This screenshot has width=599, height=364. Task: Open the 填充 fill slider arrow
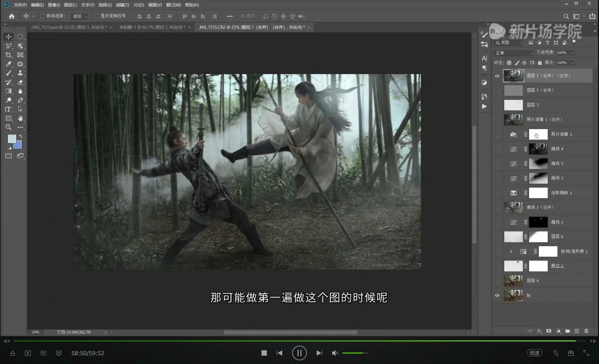[572, 63]
